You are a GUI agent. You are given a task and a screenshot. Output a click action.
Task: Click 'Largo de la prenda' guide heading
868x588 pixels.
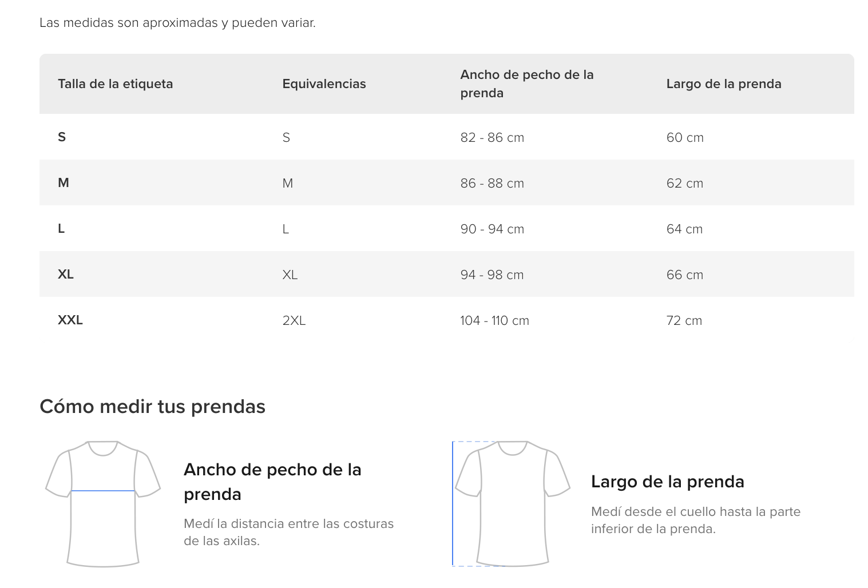click(x=668, y=482)
